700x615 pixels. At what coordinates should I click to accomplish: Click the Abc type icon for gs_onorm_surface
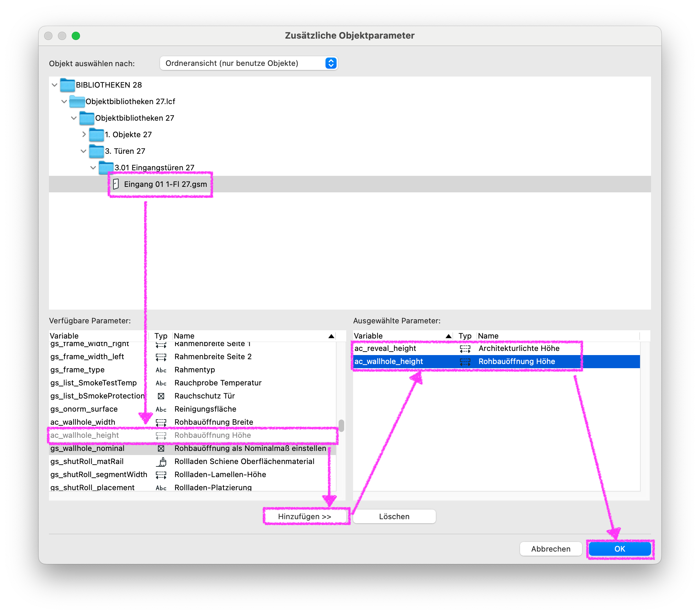click(x=161, y=409)
